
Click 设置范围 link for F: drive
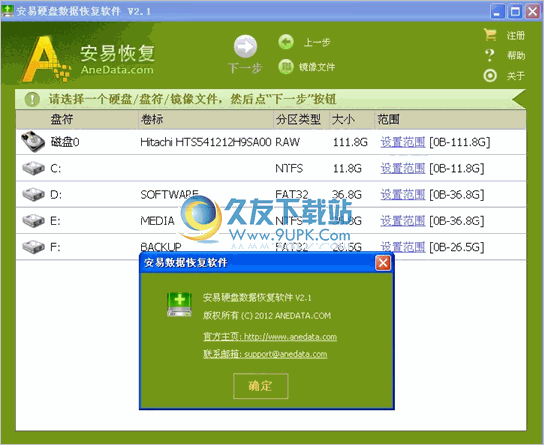(x=403, y=247)
